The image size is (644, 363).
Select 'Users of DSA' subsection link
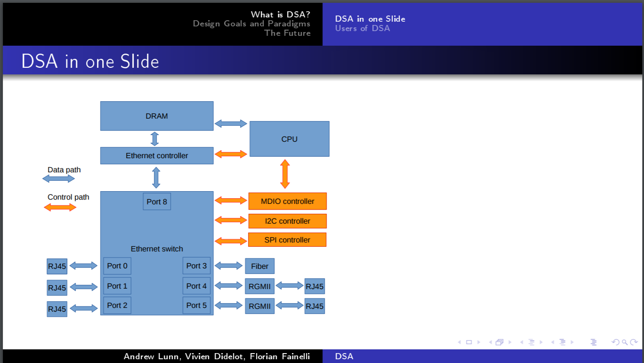tap(362, 28)
